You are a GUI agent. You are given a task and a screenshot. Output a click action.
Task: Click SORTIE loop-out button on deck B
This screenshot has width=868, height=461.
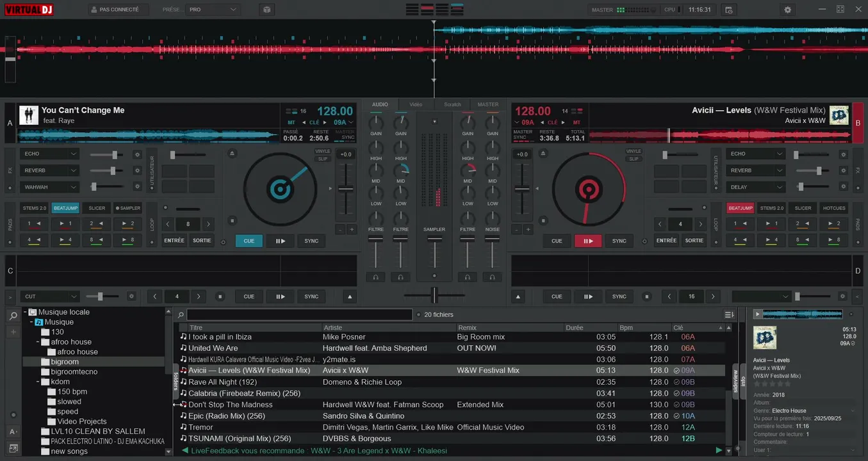tap(694, 241)
